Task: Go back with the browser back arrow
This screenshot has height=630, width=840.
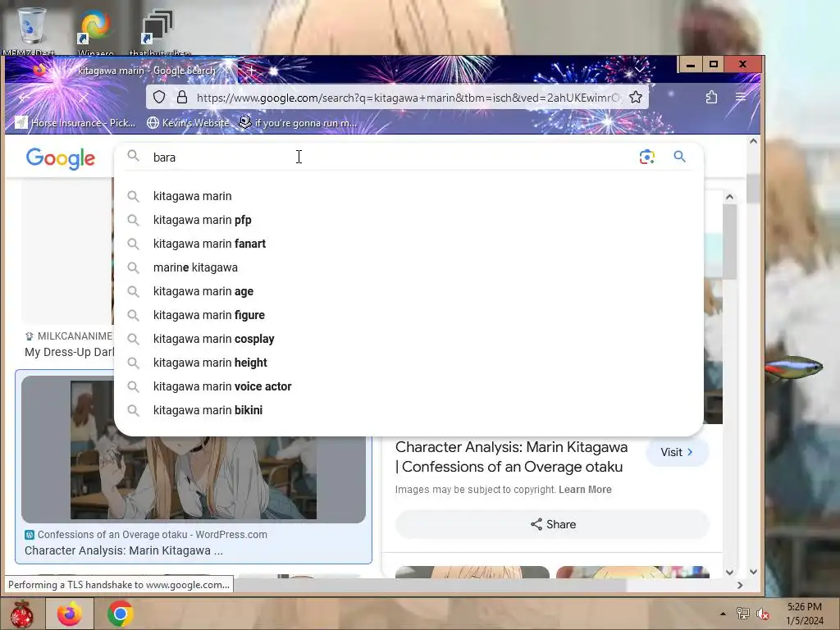Action: [x=24, y=98]
